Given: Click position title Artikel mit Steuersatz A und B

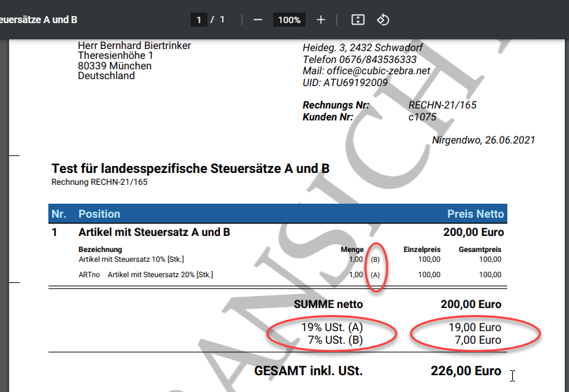Looking at the screenshot, I should 154,232.
